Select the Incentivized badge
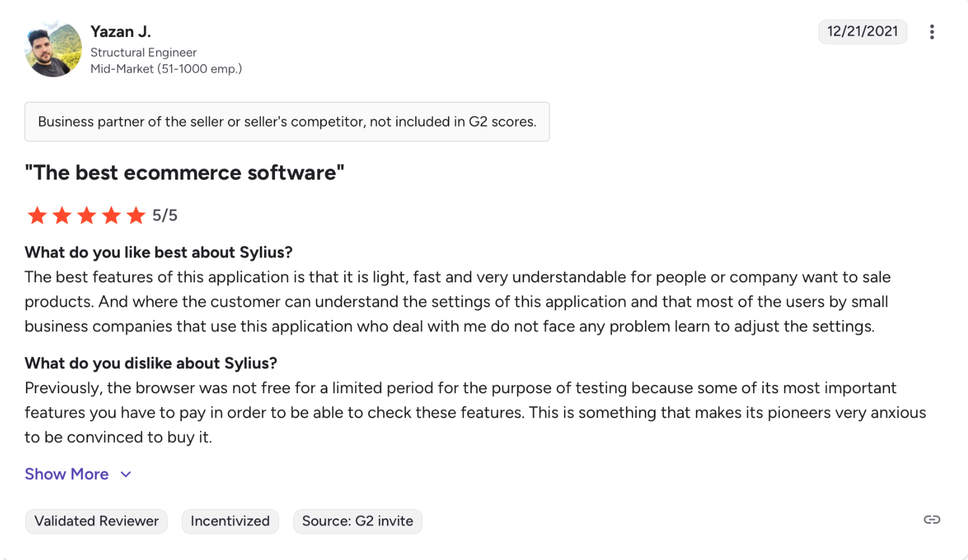 pyautogui.click(x=230, y=521)
